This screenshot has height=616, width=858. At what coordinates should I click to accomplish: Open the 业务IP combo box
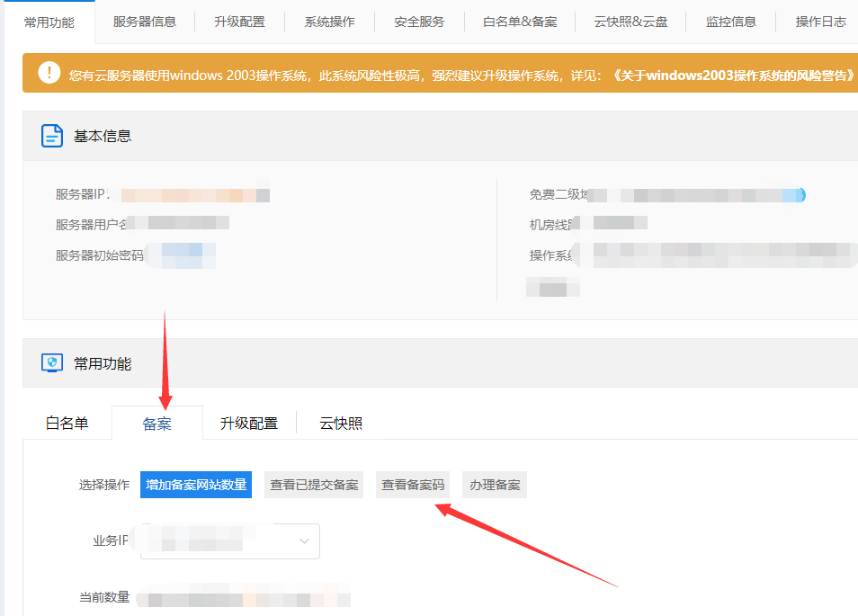229,541
